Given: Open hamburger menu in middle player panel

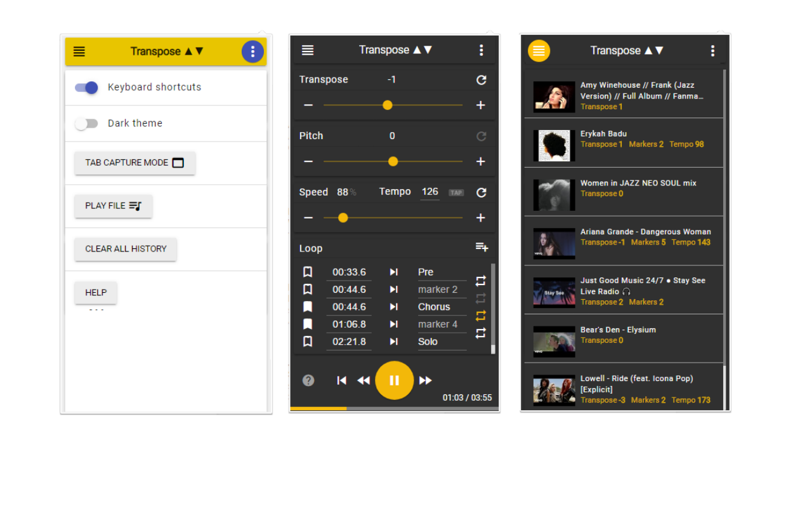Looking at the screenshot, I should (x=308, y=50).
